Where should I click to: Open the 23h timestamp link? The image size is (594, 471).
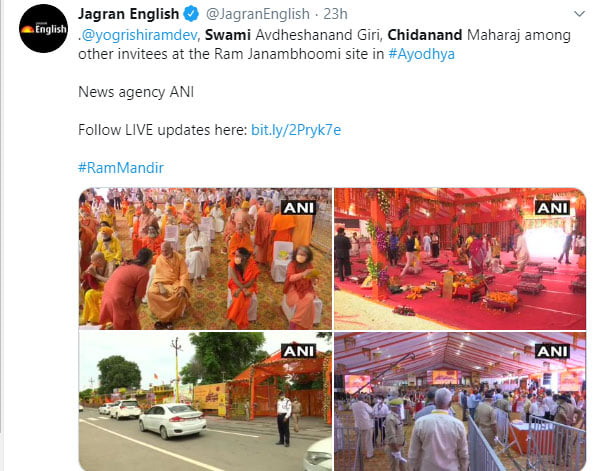click(335, 14)
